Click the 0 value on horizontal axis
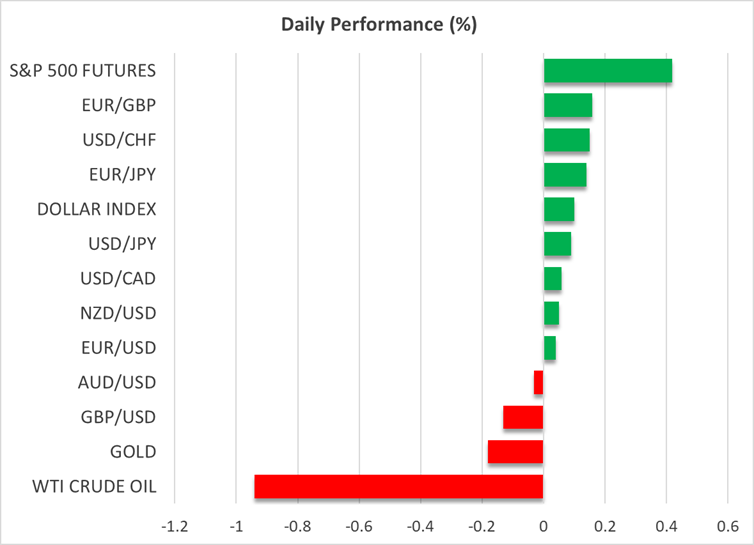Viewport: 754px width, 545px height. click(x=543, y=525)
